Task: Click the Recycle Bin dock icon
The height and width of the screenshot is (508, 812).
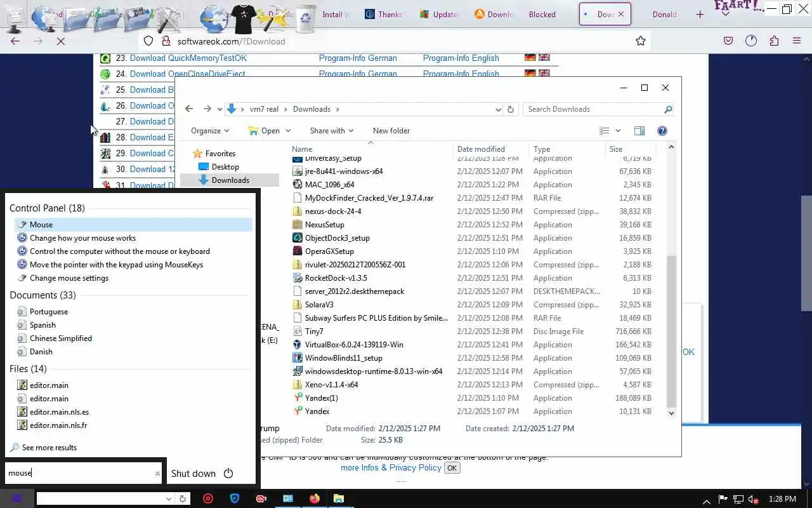Action: (306, 19)
